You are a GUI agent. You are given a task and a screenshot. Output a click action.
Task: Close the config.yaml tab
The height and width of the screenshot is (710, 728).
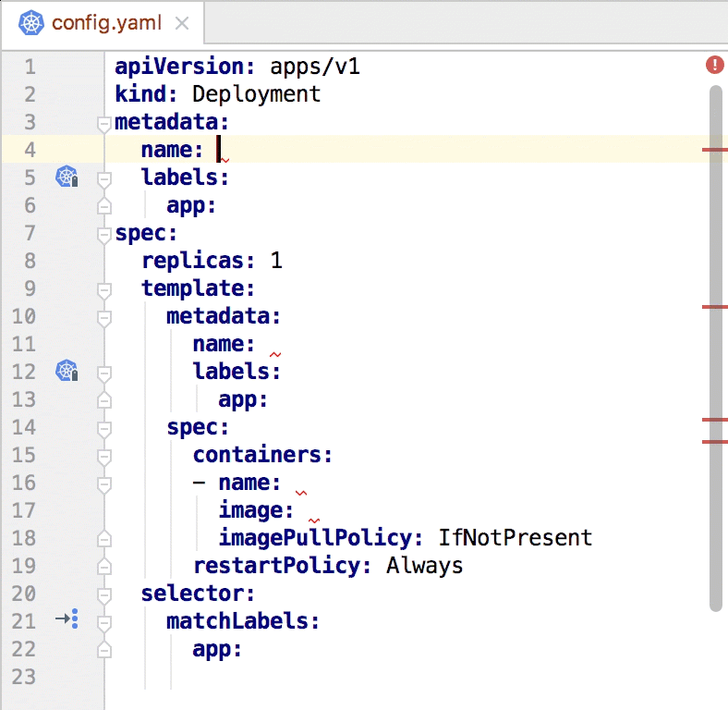pos(182,23)
